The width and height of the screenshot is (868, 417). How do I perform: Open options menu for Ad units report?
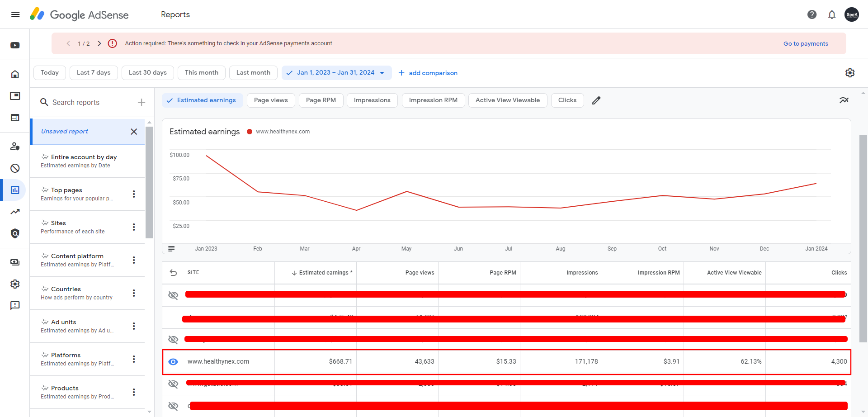(x=134, y=326)
